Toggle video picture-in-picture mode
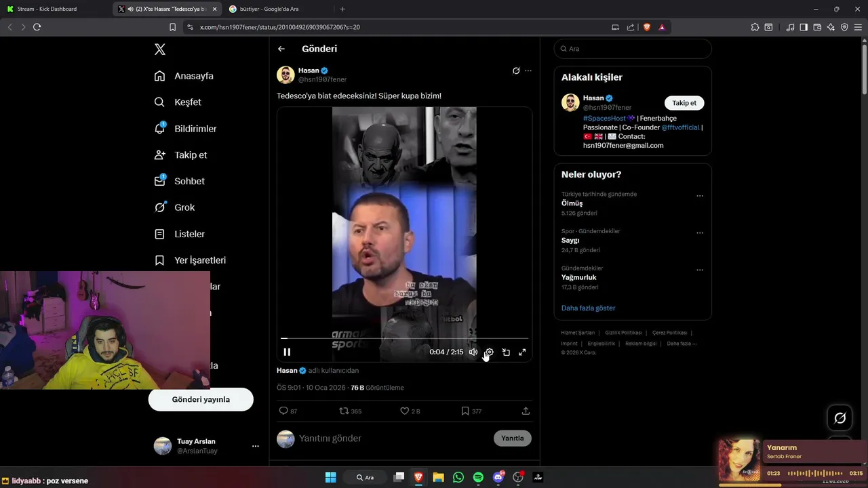868x488 pixels. [506, 352]
